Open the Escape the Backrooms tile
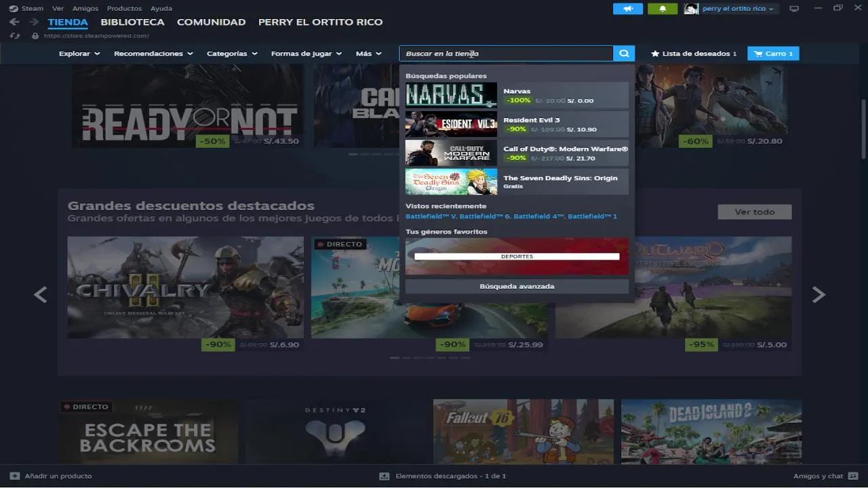Screen dimensions: 868x488 point(148,432)
